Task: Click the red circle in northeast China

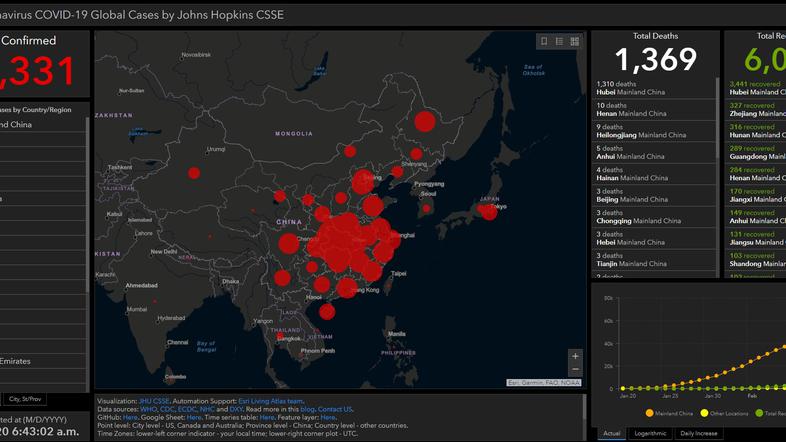Action: click(424, 122)
